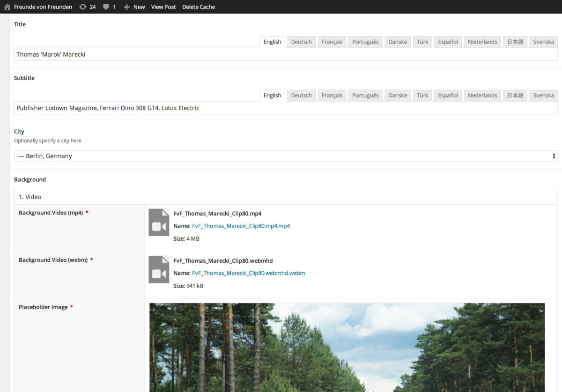Click into the Subtitle text field
Viewport: 562px width, 392px height.
pos(286,108)
